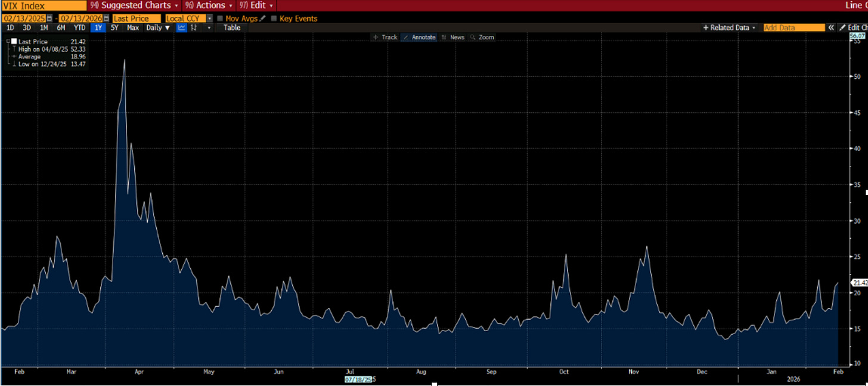Open the Daily periodicity dropdown
868x386 pixels.
[158, 27]
